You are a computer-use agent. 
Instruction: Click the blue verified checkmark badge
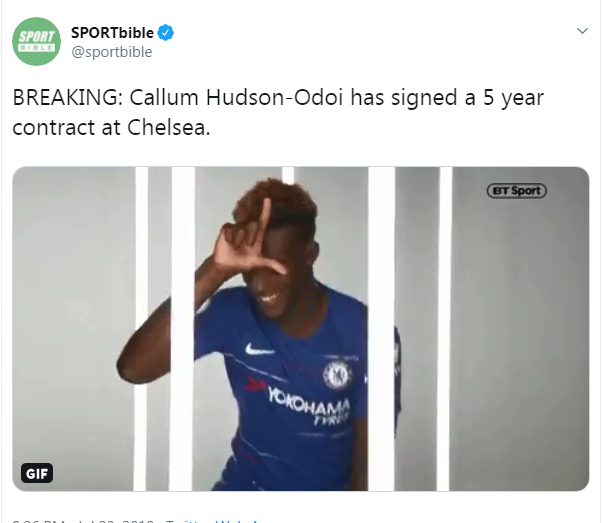pyautogui.click(x=166, y=33)
